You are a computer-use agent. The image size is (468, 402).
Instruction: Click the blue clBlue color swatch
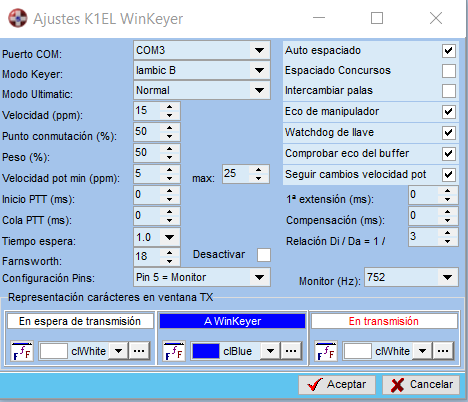point(206,351)
